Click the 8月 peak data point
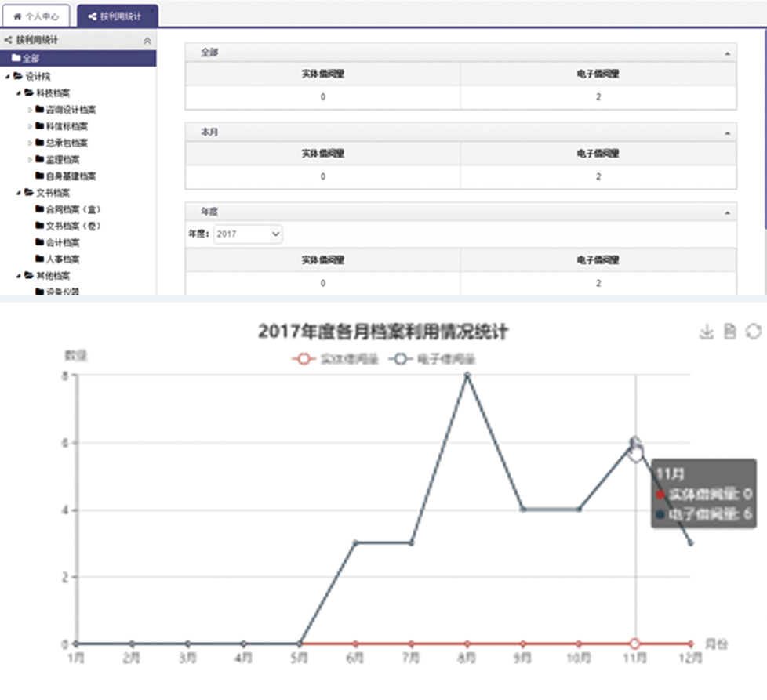 [x=467, y=375]
